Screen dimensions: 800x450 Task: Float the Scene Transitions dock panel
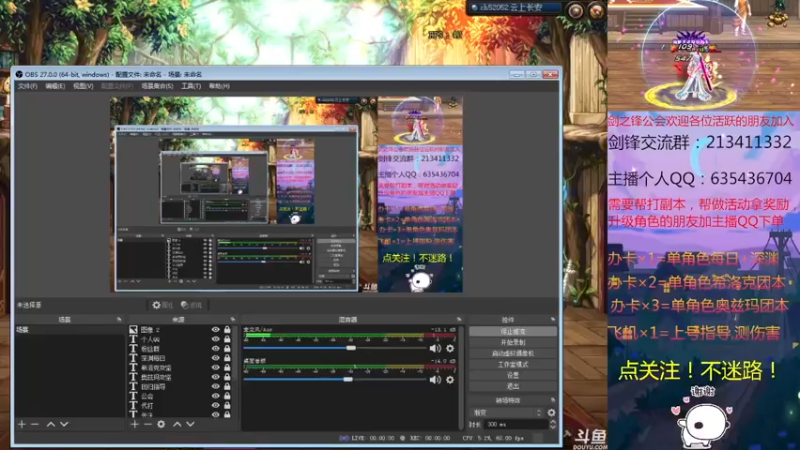(553, 401)
